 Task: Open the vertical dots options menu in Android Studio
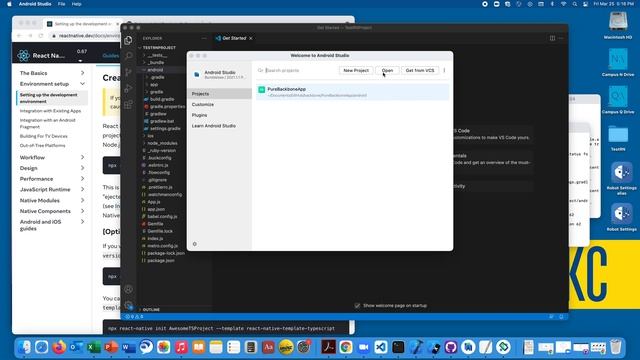[444, 70]
